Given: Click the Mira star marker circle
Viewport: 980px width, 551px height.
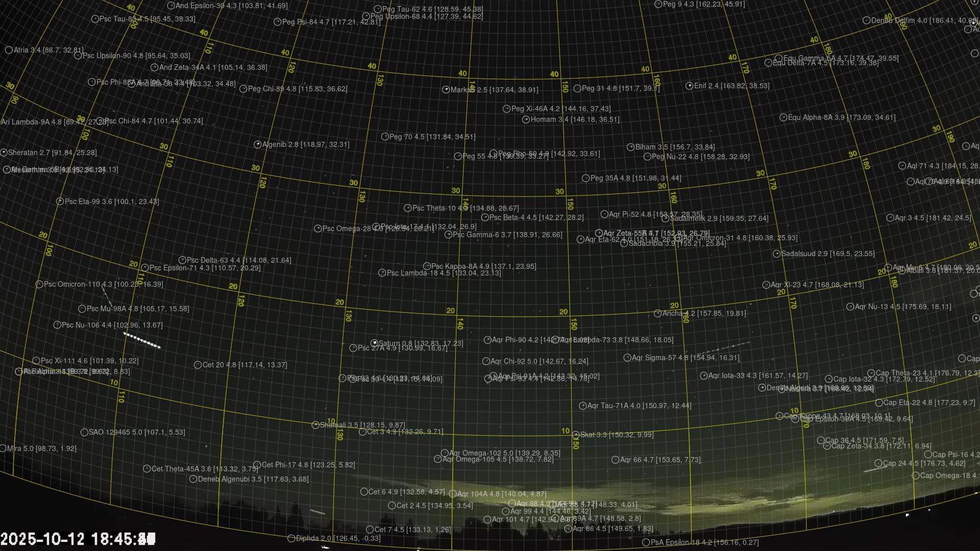Looking at the screenshot, I should click(3, 448).
